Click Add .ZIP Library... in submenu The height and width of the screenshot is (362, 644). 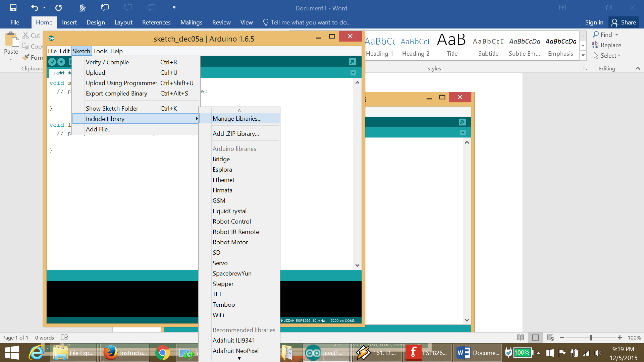click(x=239, y=133)
